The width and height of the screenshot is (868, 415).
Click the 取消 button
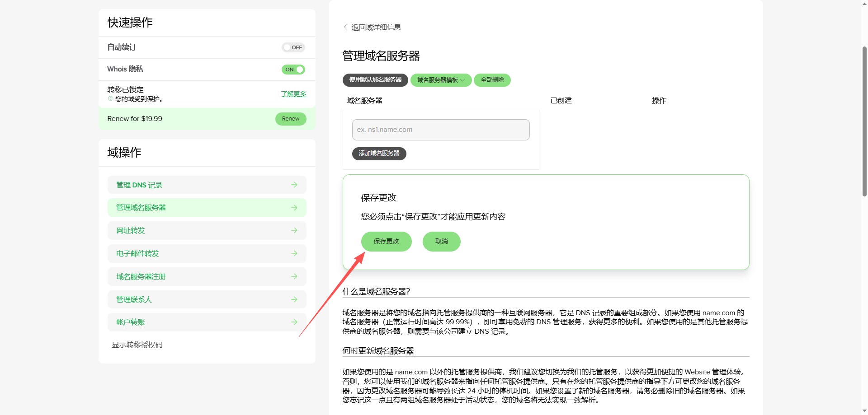[442, 242]
